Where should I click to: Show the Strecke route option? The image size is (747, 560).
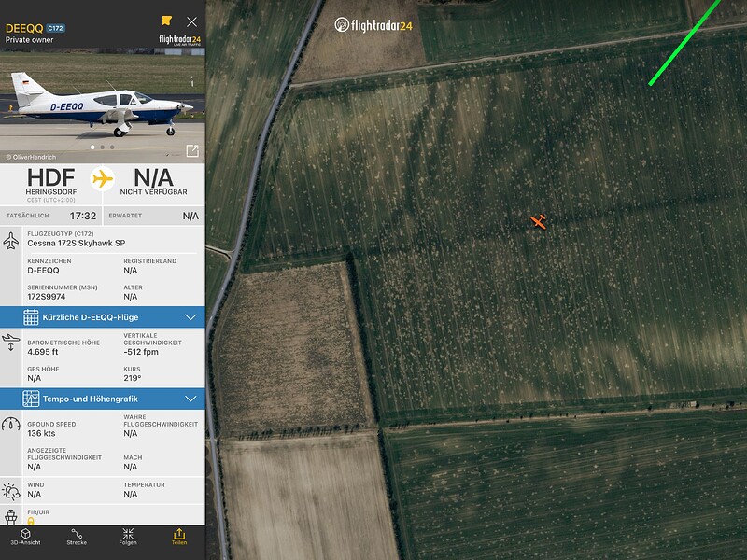77,537
